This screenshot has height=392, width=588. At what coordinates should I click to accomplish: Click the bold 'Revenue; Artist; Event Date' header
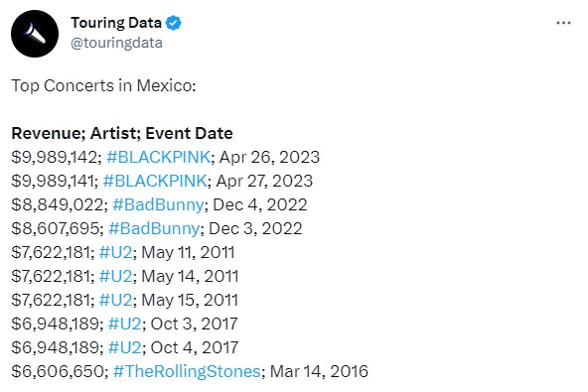pos(122,133)
